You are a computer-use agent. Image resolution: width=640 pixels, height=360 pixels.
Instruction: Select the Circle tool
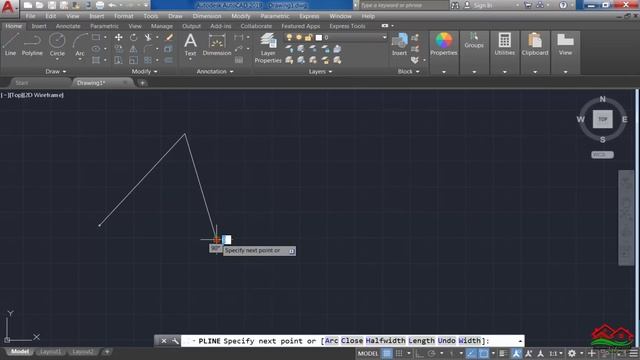coord(57,44)
